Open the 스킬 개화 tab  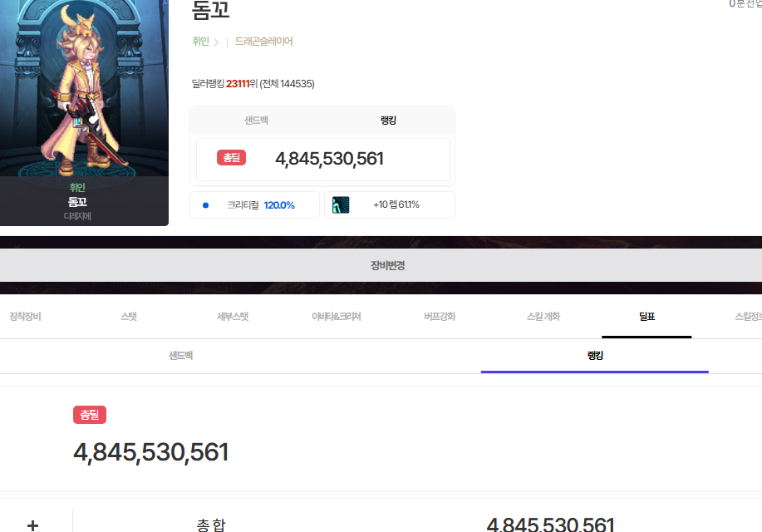coord(543,317)
